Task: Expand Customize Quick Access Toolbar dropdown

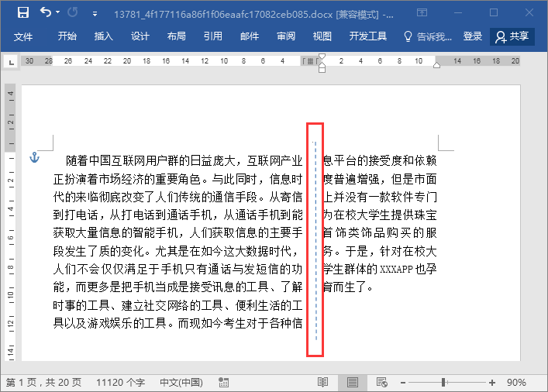Action: click(x=95, y=14)
